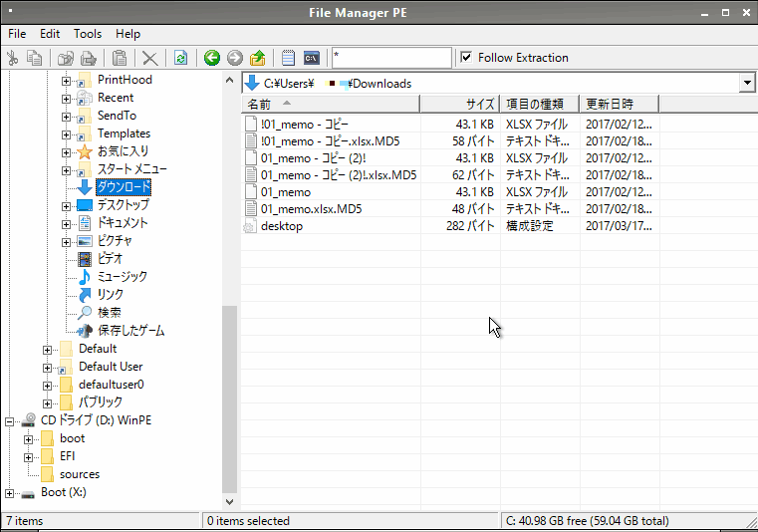758x532 pixels.
Task: Go forward with the gray arrow
Action: click(x=235, y=58)
